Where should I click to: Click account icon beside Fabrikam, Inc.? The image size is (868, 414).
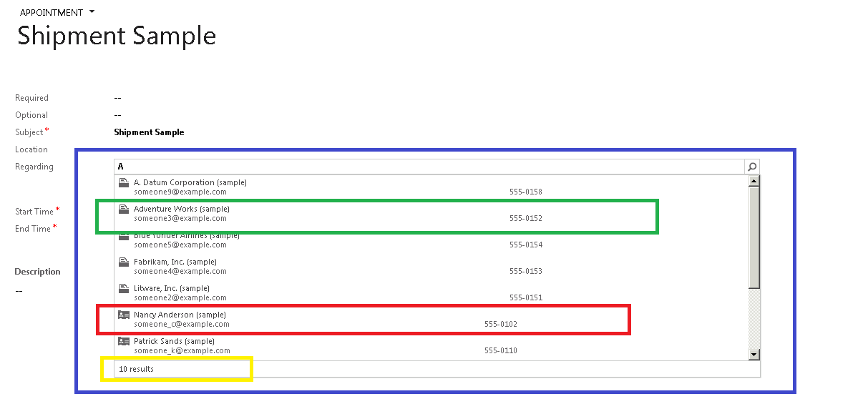click(123, 262)
